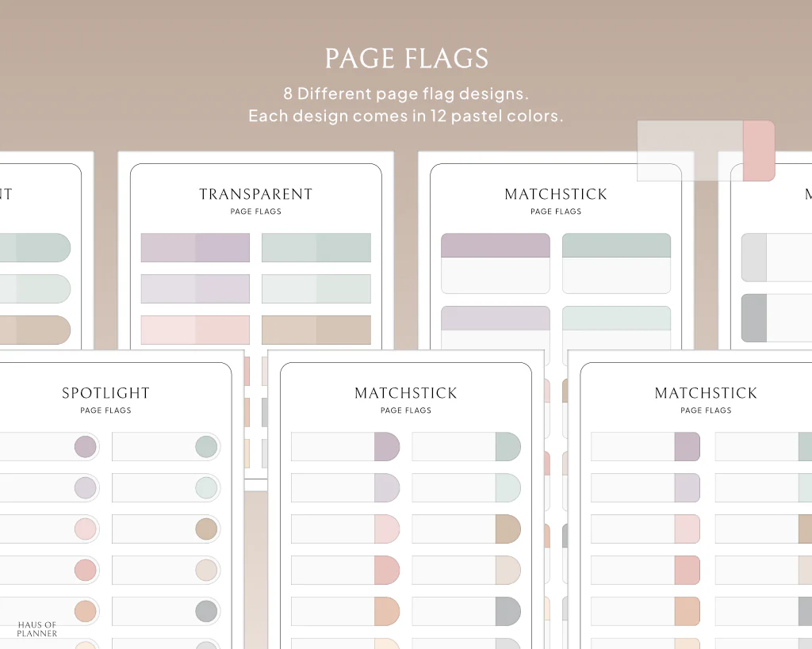Select the top sage green Spotlight dot
Screen dimensions: 812x649
(x=206, y=447)
